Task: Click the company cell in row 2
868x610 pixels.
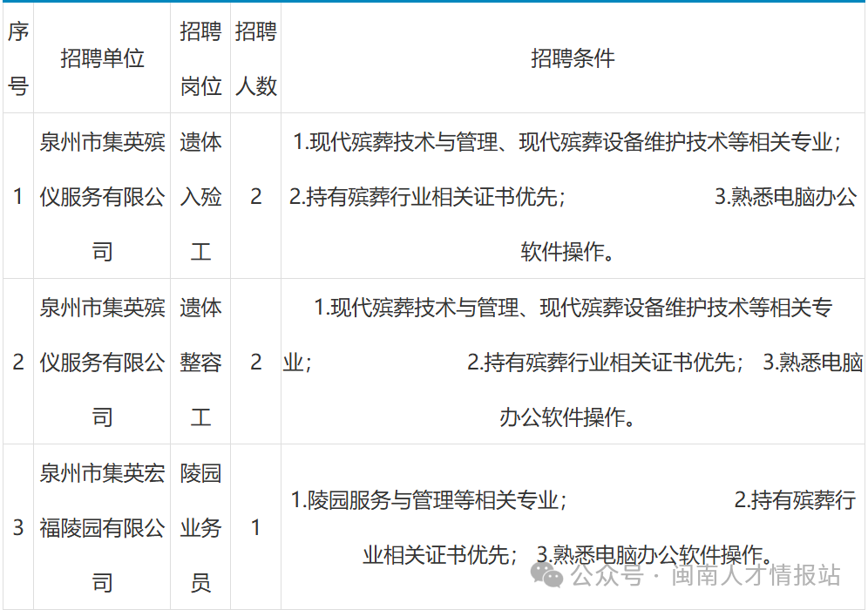Action: pos(102,362)
